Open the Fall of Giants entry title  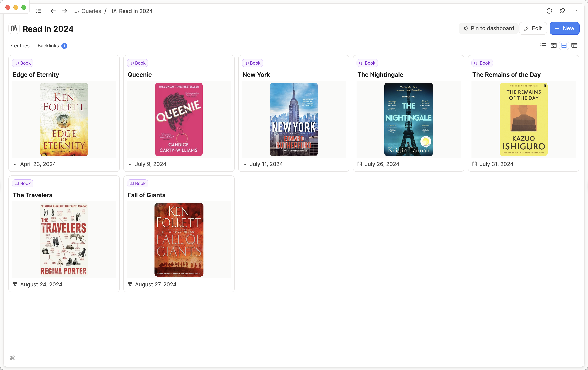pyautogui.click(x=147, y=195)
